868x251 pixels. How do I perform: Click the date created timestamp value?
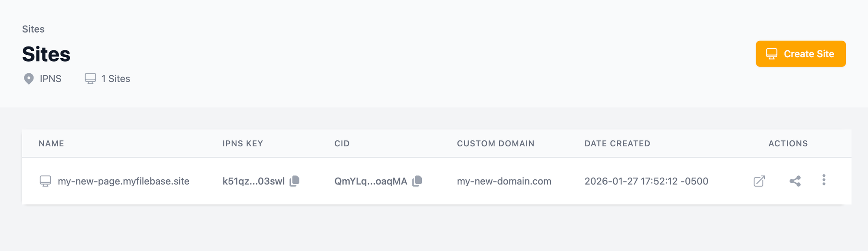(x=646, y=181)
